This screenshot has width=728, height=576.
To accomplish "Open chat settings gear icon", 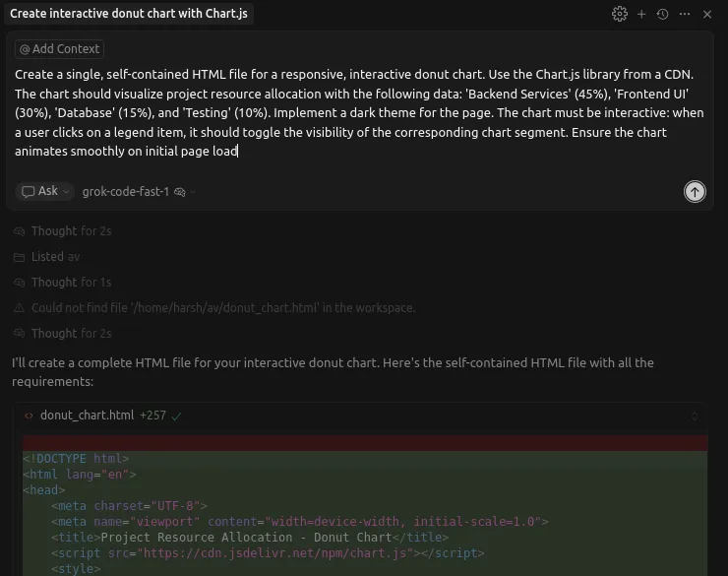I will coord(620,14).
